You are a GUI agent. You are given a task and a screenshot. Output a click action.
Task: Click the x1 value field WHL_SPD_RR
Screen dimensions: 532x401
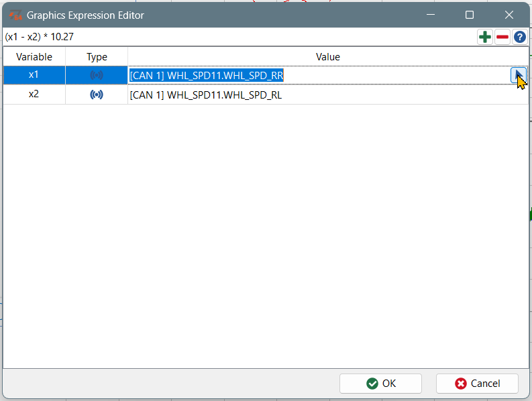319,75
